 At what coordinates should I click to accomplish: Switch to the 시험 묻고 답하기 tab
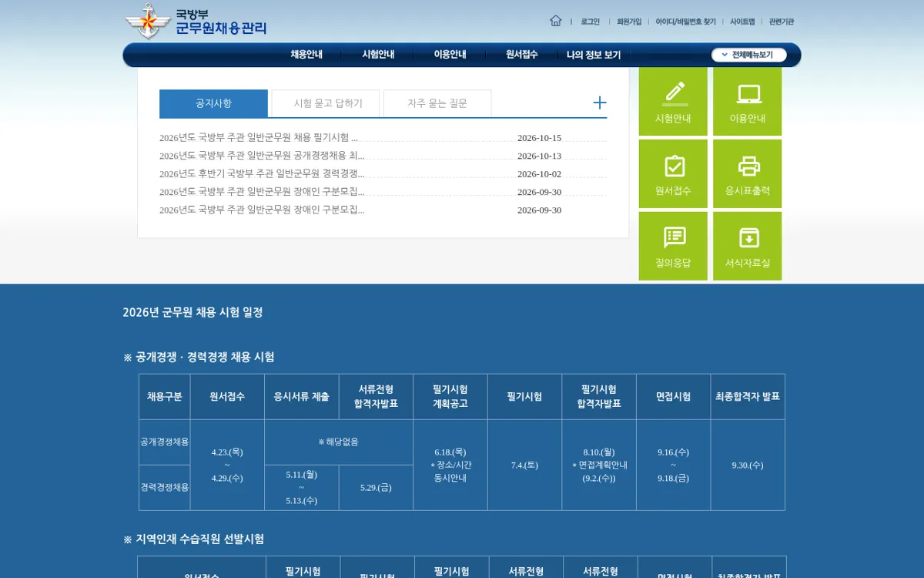click(x=326, y=103)
